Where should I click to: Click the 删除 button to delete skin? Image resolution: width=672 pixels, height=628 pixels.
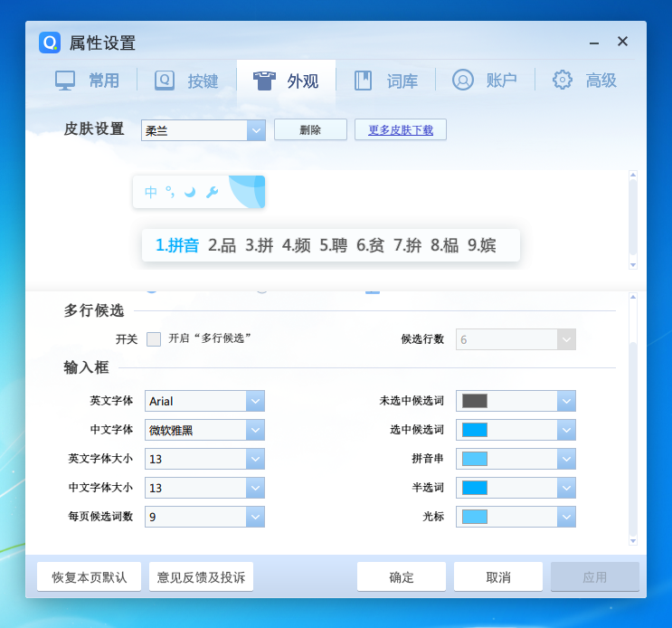310,130
